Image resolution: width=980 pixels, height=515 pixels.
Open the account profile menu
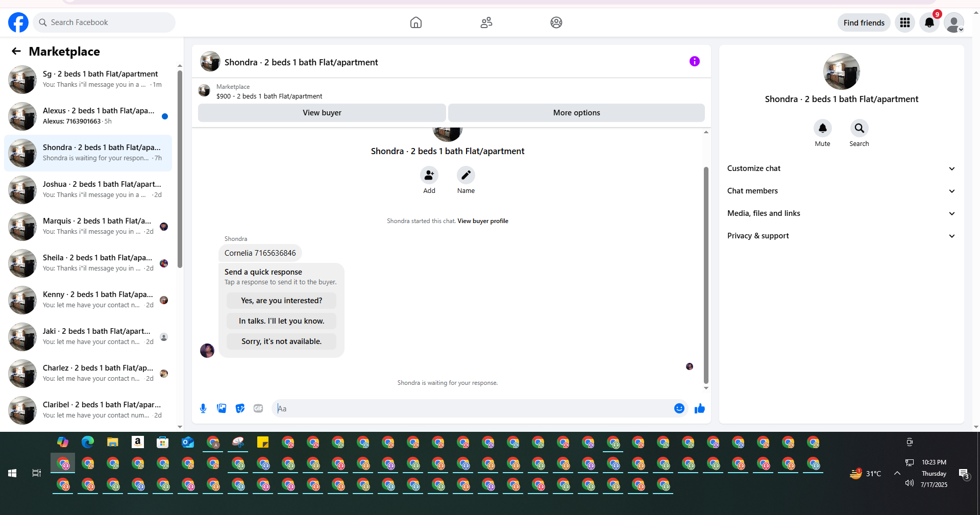[x=954, y=22]
